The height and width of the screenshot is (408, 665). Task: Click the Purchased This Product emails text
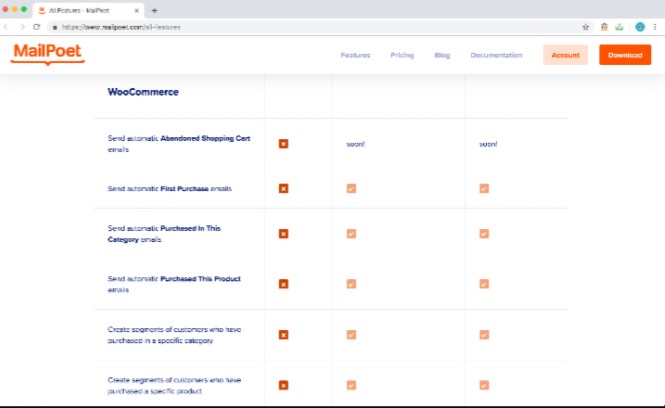coord(174,284)
